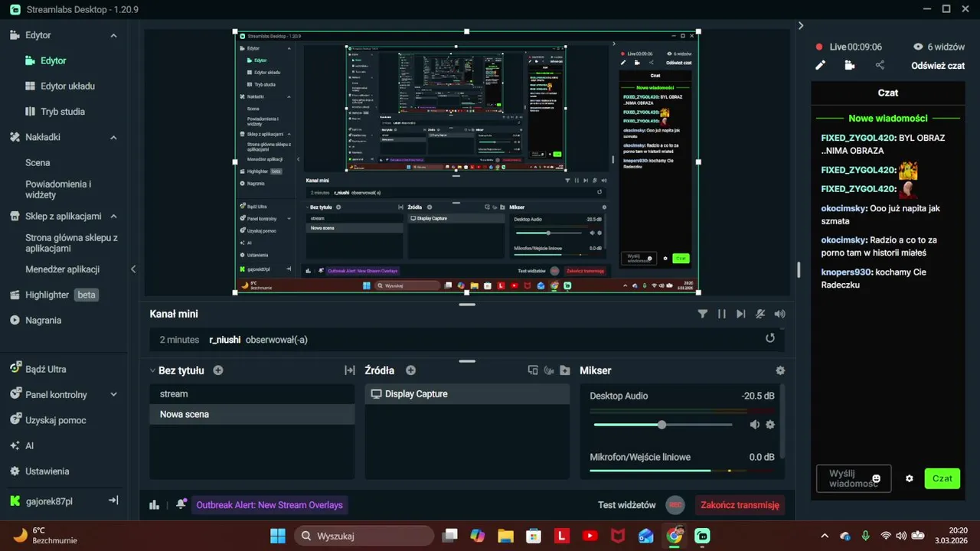Add a new scene
Screen dimensions: 980x551
click(x=218, y=370)
